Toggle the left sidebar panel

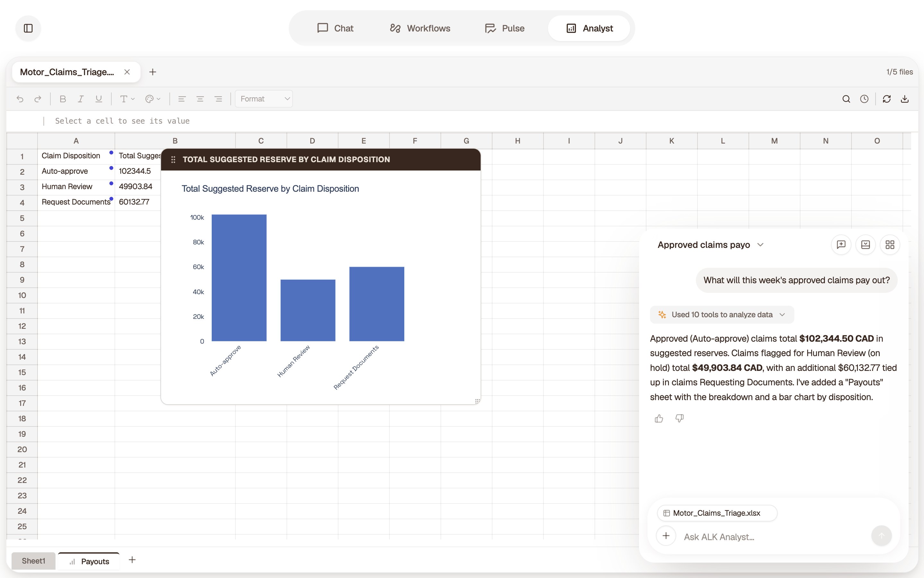[x=28, y=28]
